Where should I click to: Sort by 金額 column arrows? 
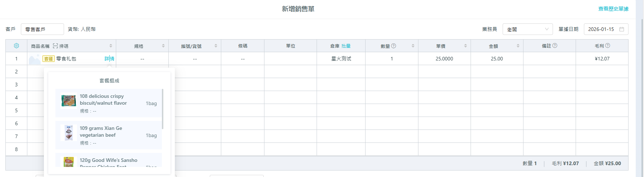pos(518,46)
